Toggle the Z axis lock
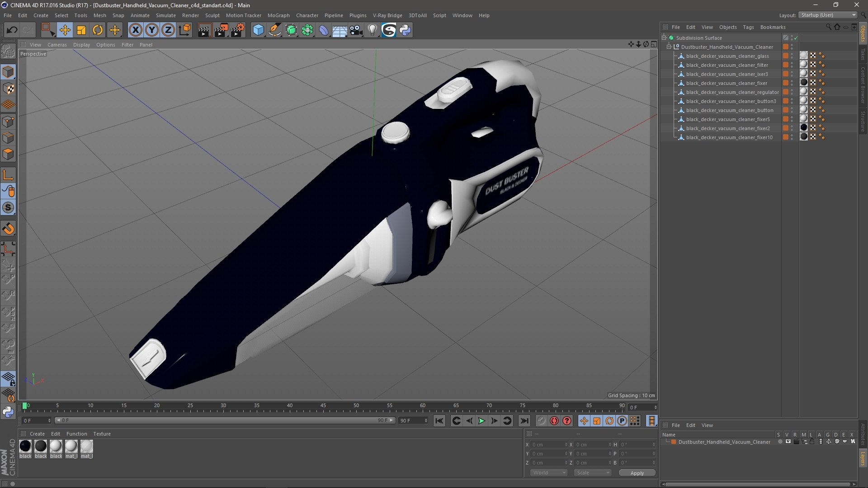868x488 pixels. (168, 30)
